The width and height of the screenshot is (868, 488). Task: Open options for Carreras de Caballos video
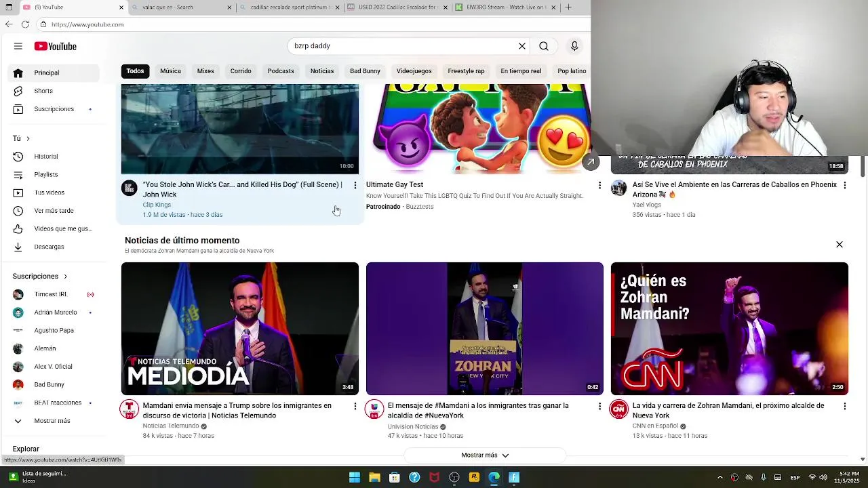coord(844,185)
